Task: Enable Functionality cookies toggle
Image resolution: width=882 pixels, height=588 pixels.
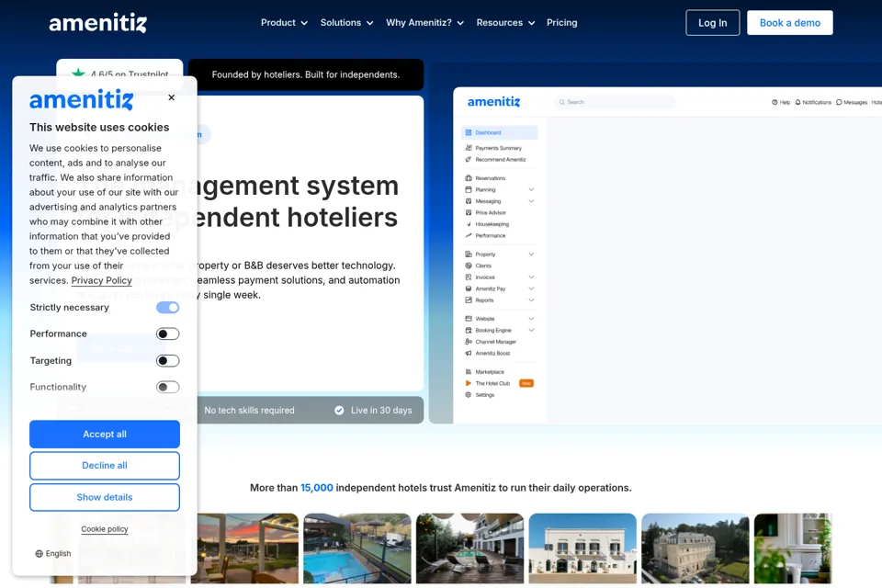Action: point(167,387)
